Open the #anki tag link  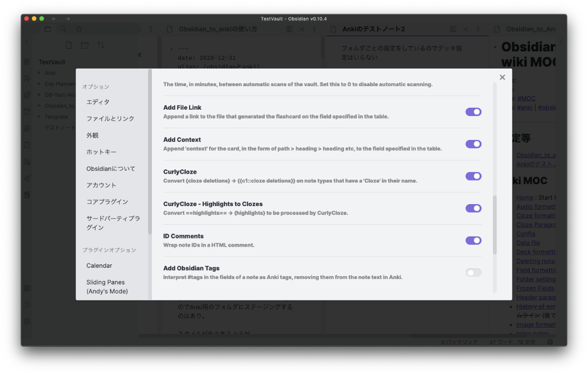pyautogui.click(x=525, y=107)
